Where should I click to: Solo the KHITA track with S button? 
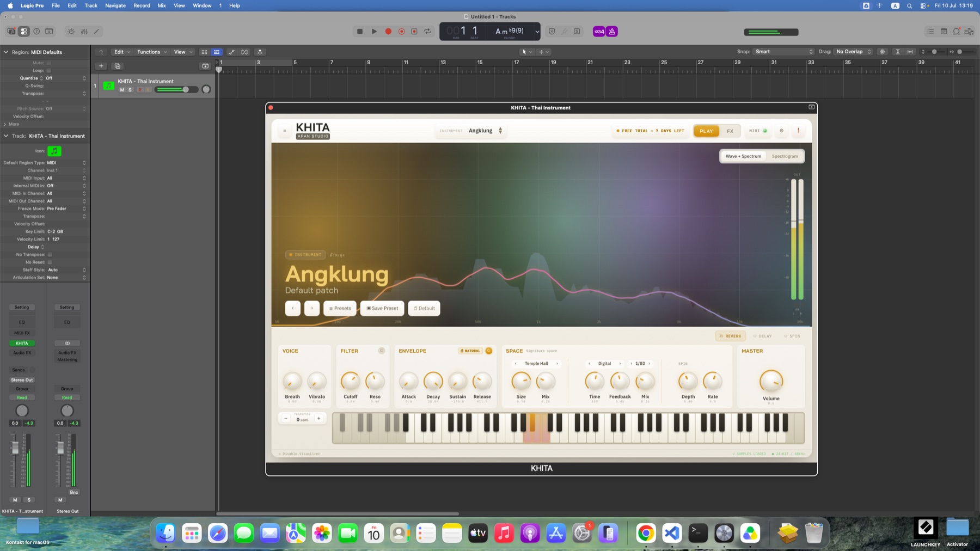click(130, 90)
